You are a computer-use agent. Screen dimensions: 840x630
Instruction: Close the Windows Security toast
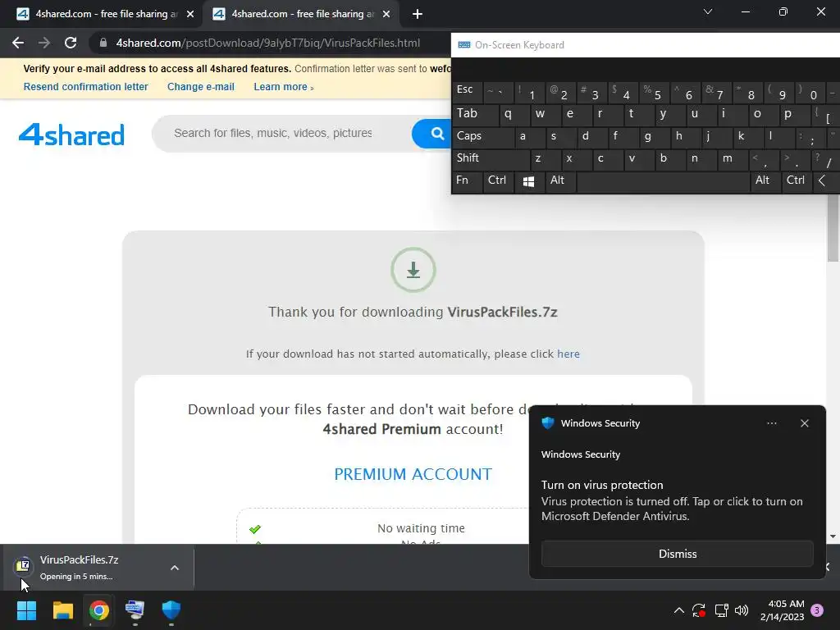click(x=805, y=423)
